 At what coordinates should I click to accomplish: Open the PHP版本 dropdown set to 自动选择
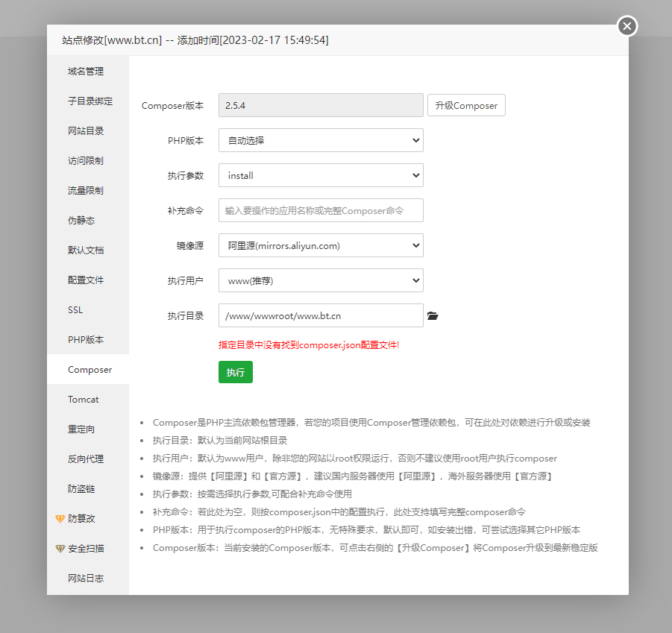pyautogui.click(x=321, y=140)
